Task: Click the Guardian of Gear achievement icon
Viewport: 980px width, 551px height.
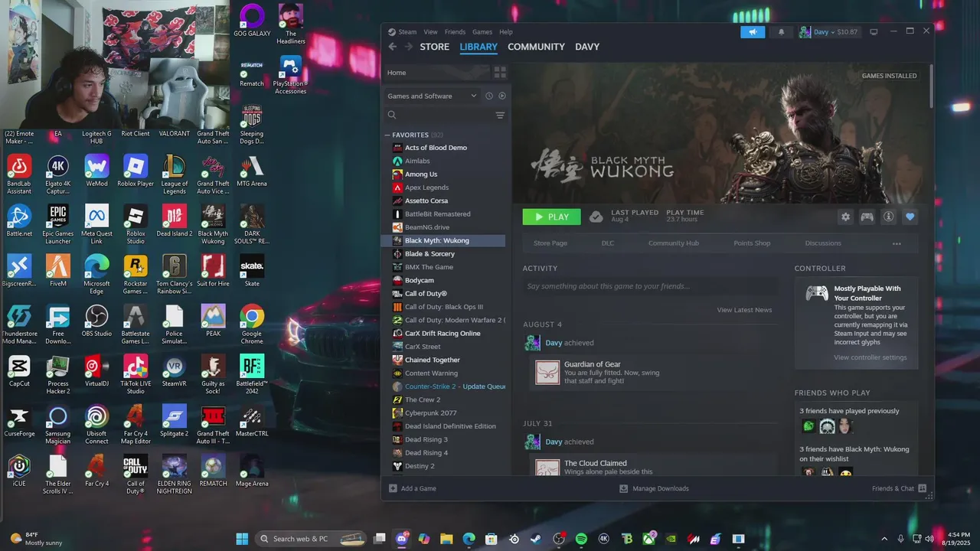Action: click(547, 373)
